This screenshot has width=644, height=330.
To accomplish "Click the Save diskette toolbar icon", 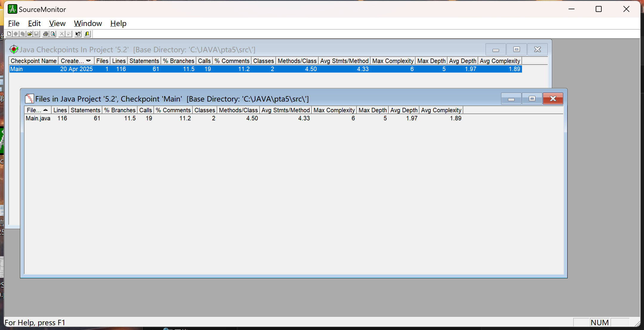I will [36, 34].
